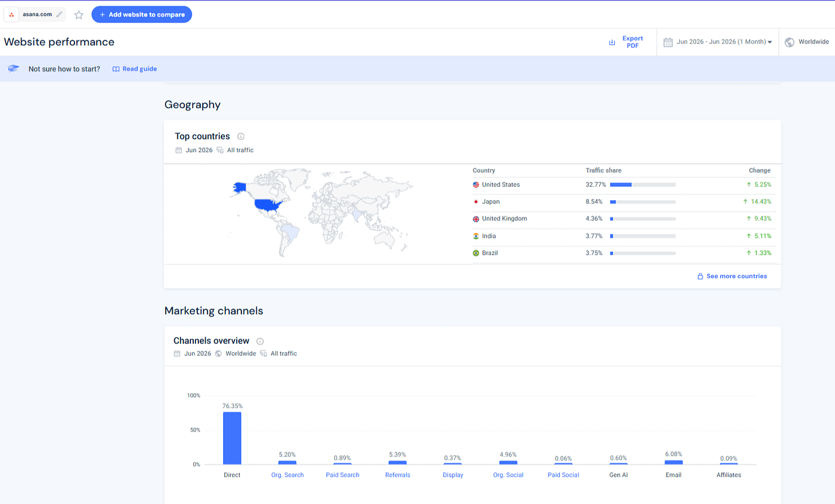The height and width of the screenshot is (504, 835).
Task: Click Add website to compare button
Action: pyautogui.click(x=142, y=14)
